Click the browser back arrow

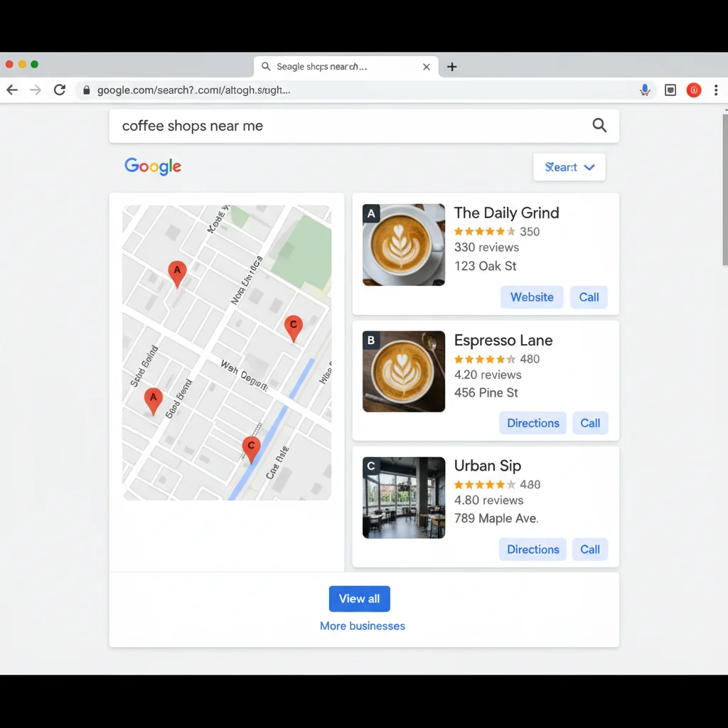click(x=12, y=90)
